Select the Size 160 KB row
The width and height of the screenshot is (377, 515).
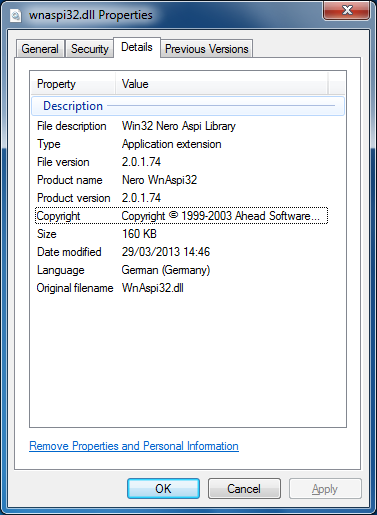click(182, 234)
